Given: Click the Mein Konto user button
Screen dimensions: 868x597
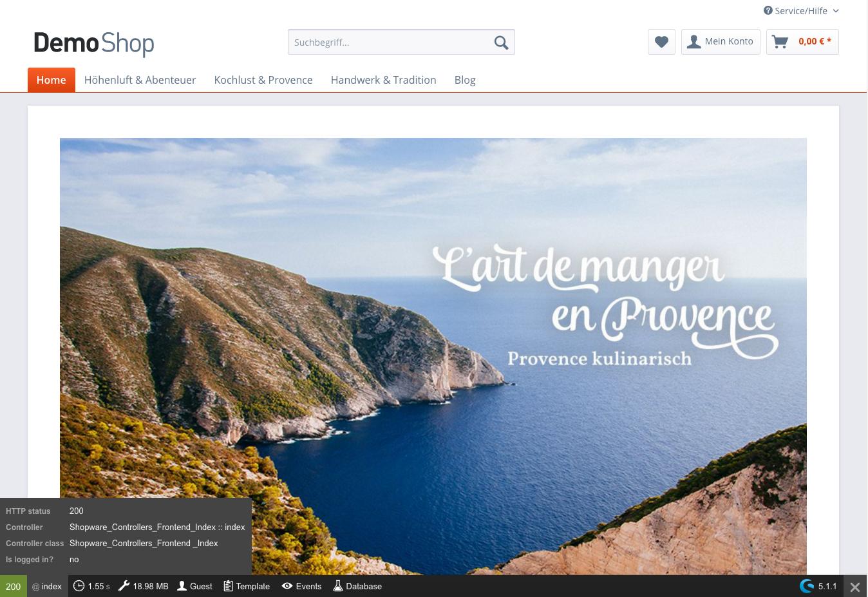Looking at the screenshot, I should click(x=721, y=42).
